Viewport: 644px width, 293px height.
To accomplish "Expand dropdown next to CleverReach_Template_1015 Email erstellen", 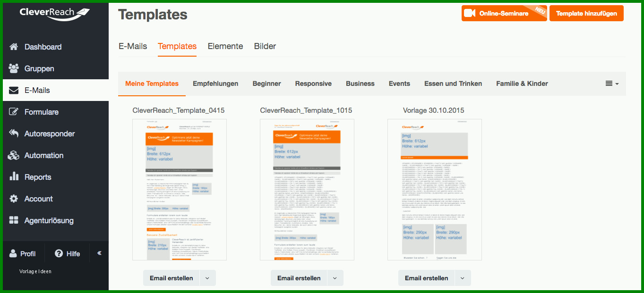I will [x=335, y=278].
